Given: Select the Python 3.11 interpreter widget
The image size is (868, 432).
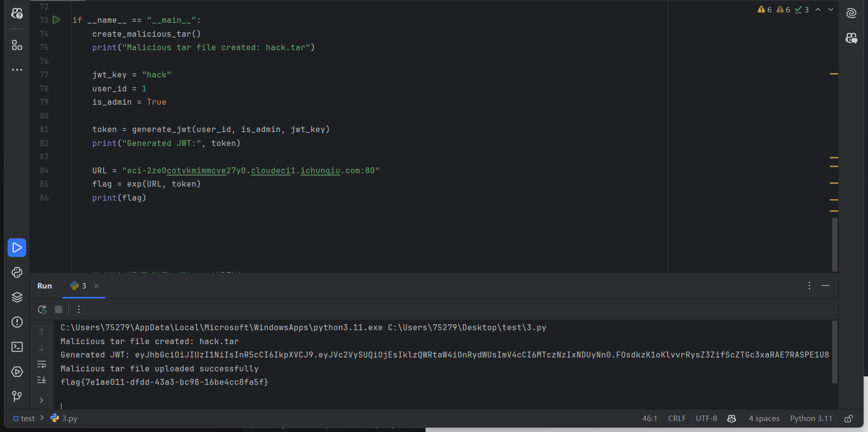Looking at the screenshot, I should 811,419.
